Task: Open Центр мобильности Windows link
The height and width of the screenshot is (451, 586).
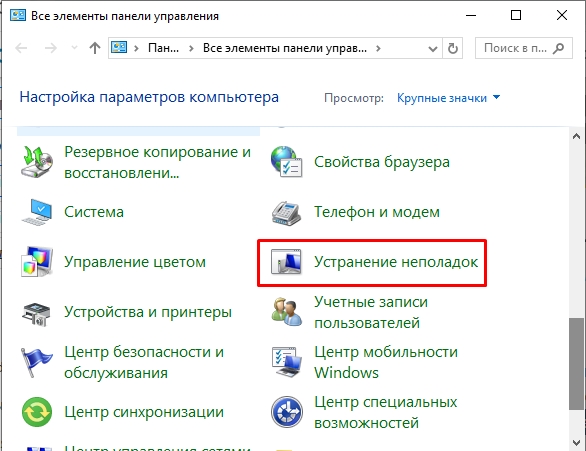Action: point(386,362)
